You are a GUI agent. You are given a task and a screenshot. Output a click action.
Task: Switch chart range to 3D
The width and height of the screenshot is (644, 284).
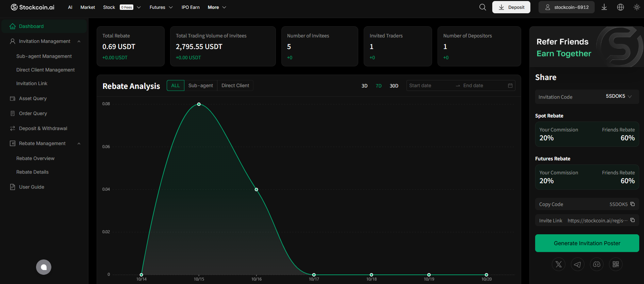(x=364, y=86)
